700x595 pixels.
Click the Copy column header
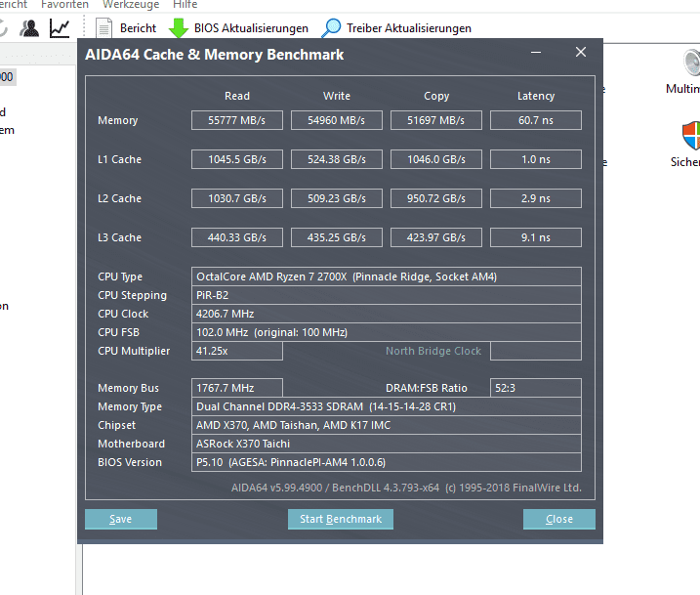pyautogui.click(x=436, y=96)
